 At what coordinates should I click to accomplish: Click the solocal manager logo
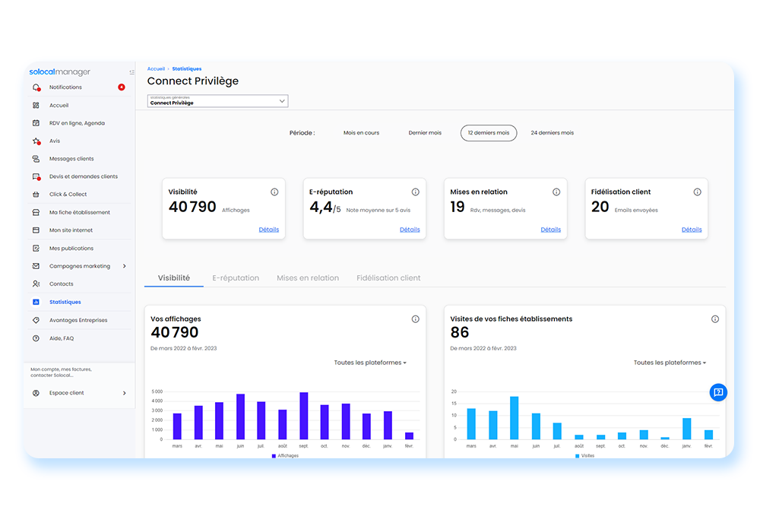[59, 71]
